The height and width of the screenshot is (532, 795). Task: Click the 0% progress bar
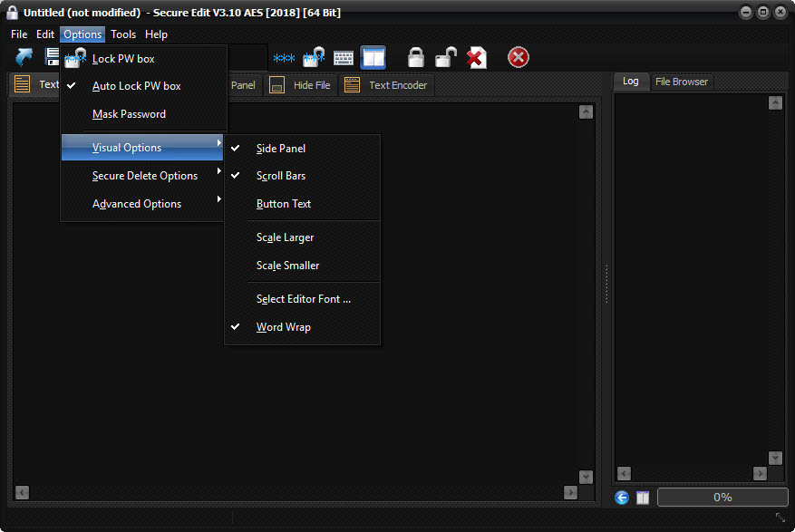point(722,498)
